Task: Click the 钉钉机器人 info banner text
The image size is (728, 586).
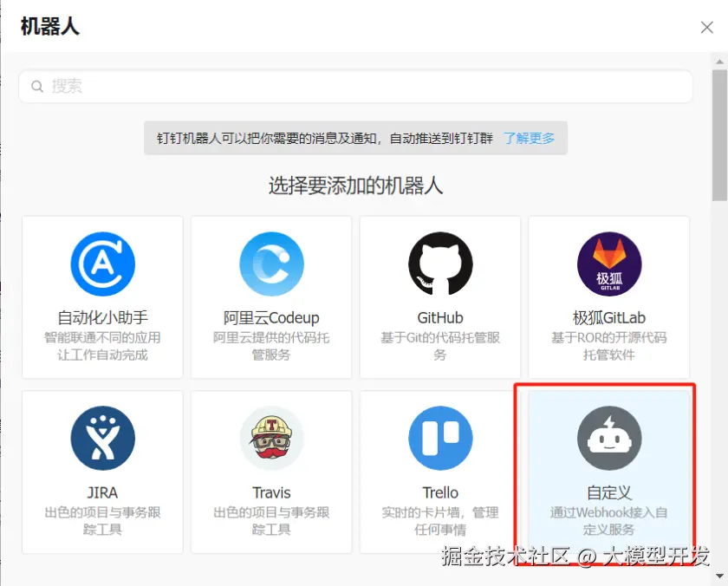Action: [x=325, y=138]
